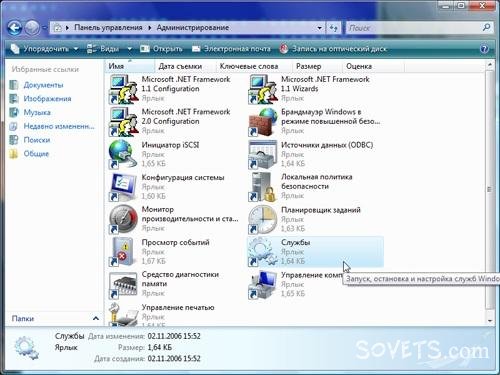This screenshot has height=375, width=500.
Task: Click Открыть in the toolbar
Action: coord(161,49)
